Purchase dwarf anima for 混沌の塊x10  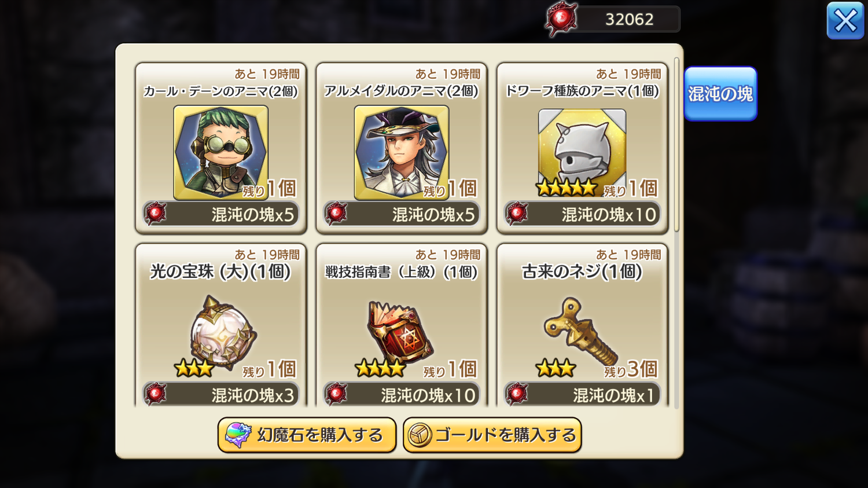pos(582,214)
